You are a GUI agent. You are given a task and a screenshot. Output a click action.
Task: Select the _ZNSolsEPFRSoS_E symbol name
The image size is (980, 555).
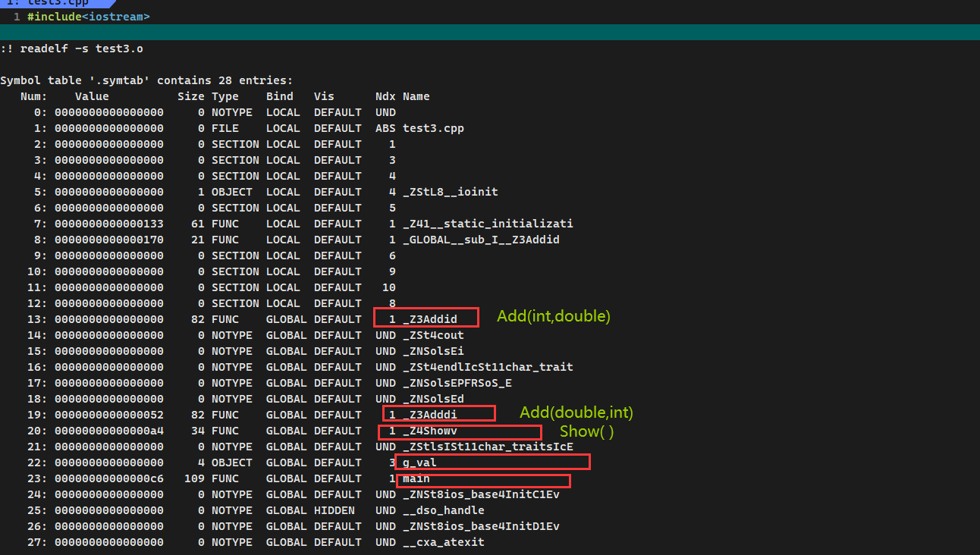[457, 383]
